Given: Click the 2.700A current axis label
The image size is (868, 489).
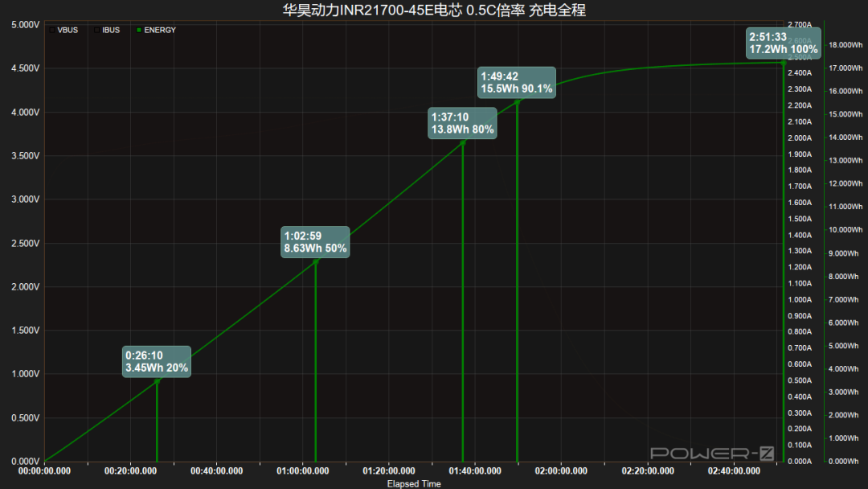Looking at the screenshot, I should tap(800, 25).
